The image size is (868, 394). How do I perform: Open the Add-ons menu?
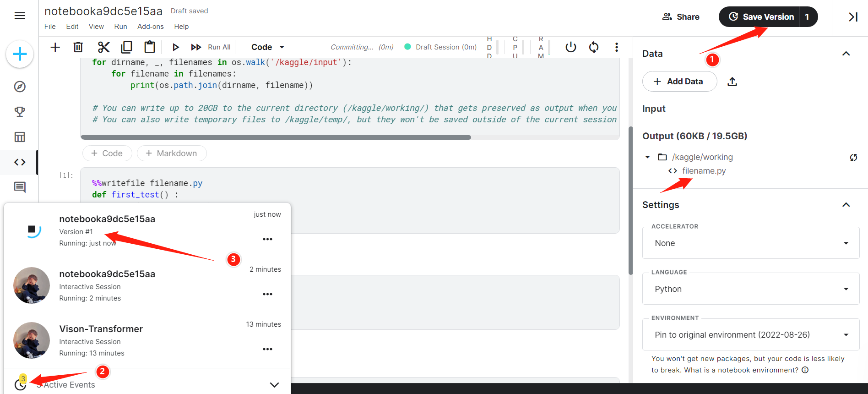point(151,27)
